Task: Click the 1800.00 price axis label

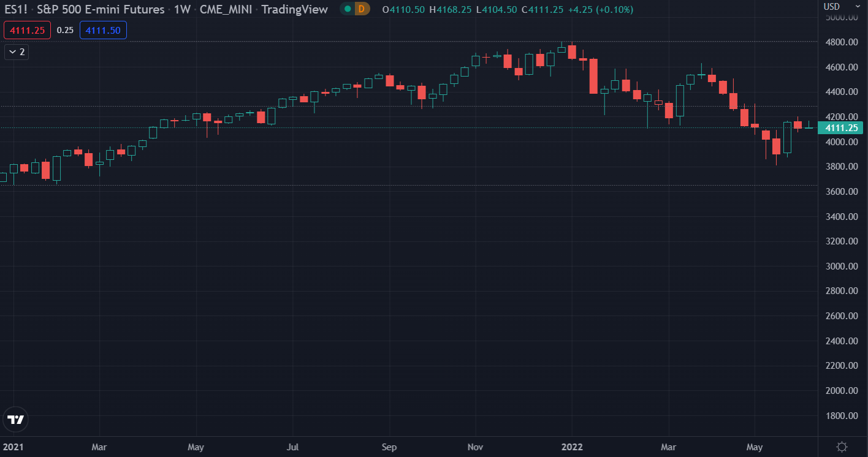Action: point(842,415)
